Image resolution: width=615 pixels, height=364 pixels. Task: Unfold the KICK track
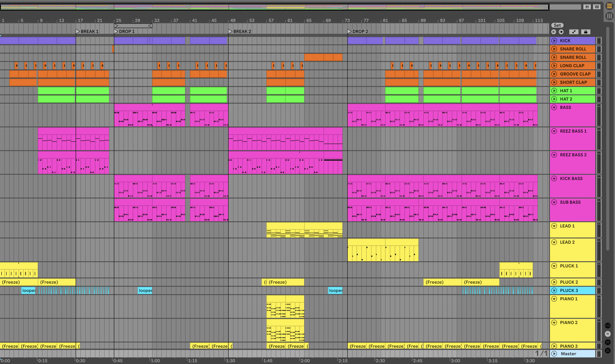(554, 41)
